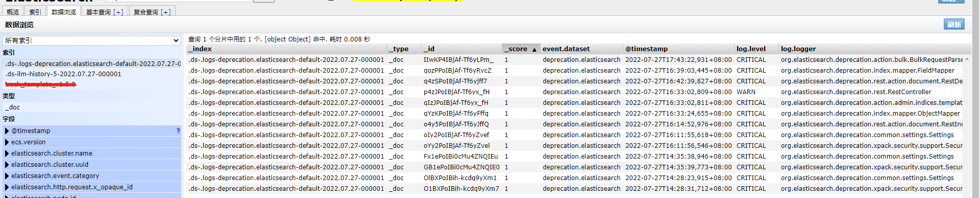Add a new 基本查询 with [+]
This screenshot has height=198, width=980.
click(118, 12)
